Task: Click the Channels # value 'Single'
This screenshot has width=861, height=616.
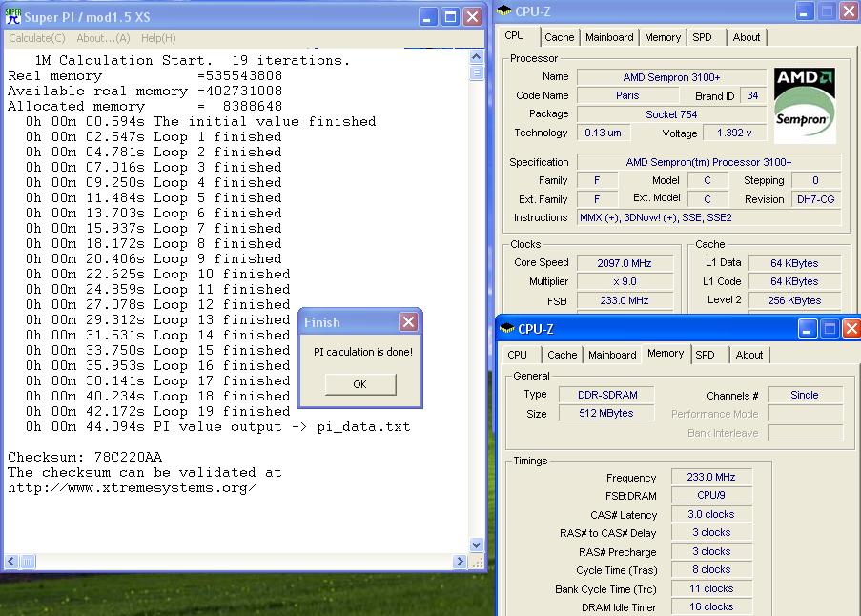Action: (805, 395)
